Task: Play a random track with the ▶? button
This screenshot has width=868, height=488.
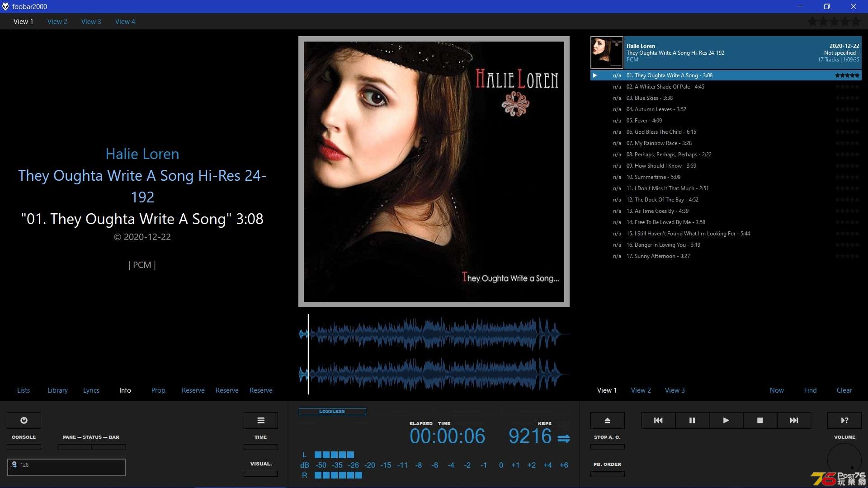Action: 844,420
